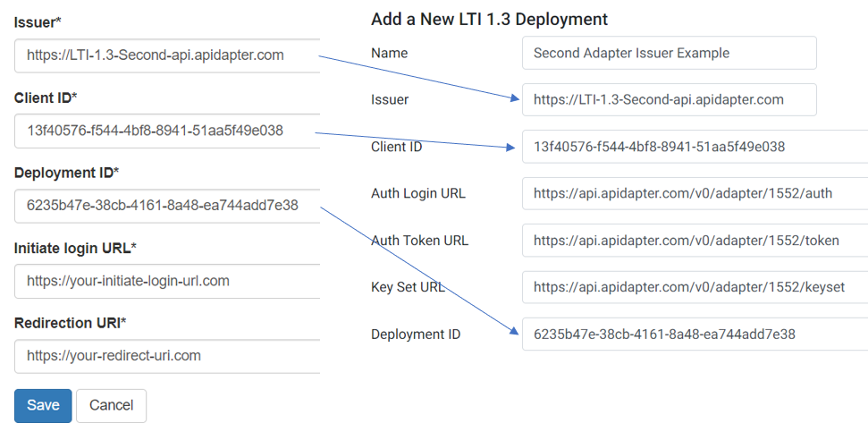Click into the Redirection URI input
Viewport: 868px width, 432px height.
point(167,356)
